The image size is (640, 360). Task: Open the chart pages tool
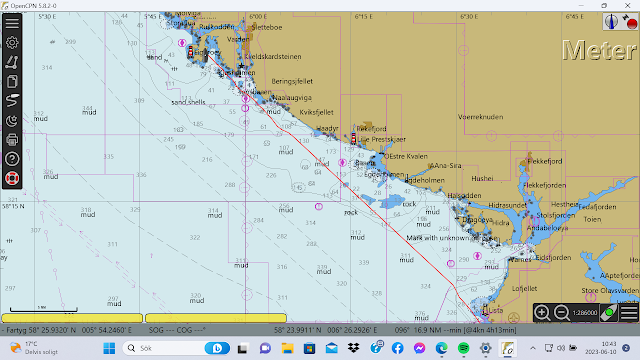click(12, 82)
